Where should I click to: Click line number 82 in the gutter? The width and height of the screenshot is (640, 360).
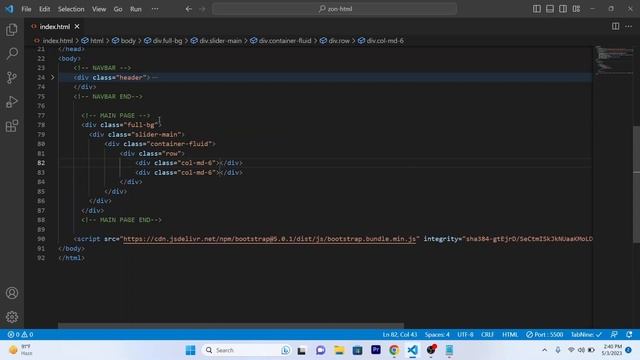41,163
